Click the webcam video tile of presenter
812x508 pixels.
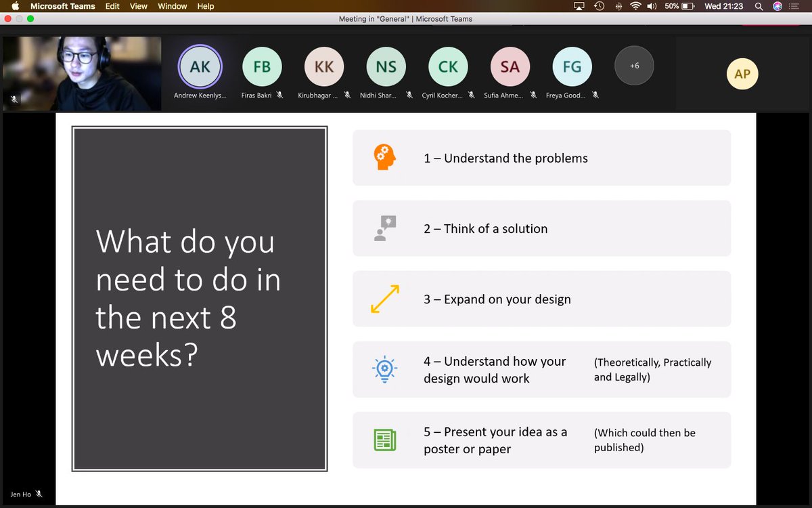pyautogui.click(x=82, y=74)
